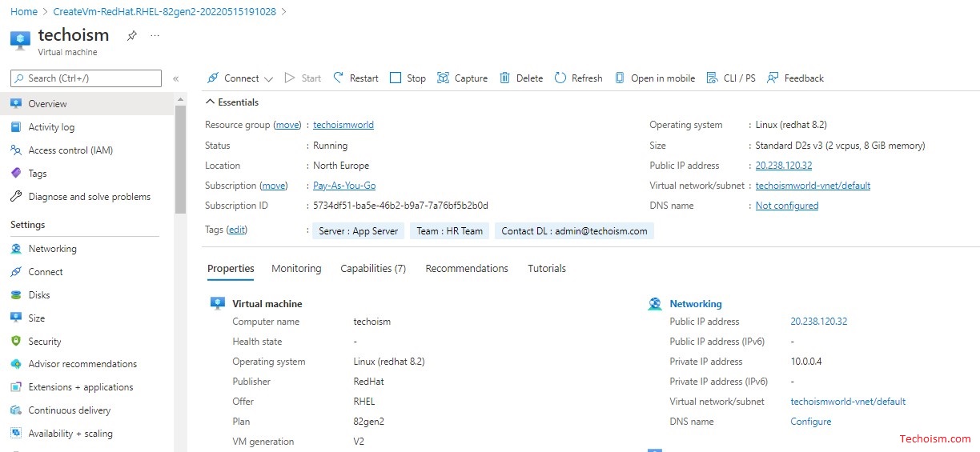Open Activity log in sidebar
This screenshot has height=452, width=980.
point(51,127)
